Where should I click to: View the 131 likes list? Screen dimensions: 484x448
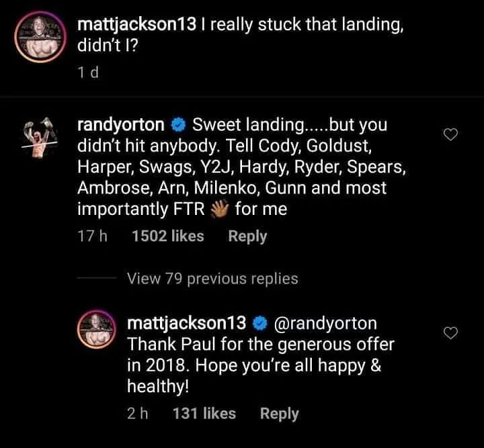(x=204, y=414)
